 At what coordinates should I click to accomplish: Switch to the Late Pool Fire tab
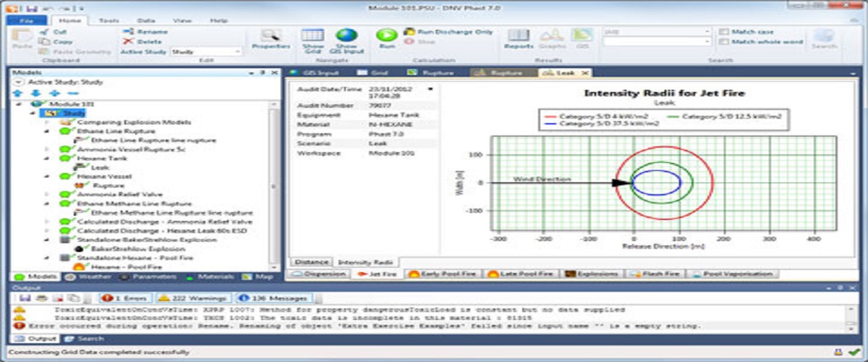click(522, 274)
